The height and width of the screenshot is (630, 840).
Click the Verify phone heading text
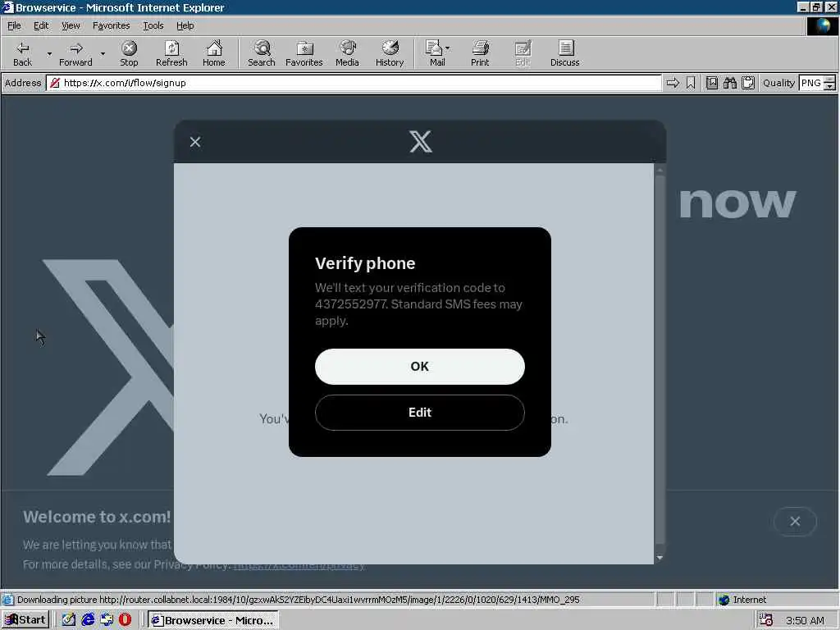point(365,263)
